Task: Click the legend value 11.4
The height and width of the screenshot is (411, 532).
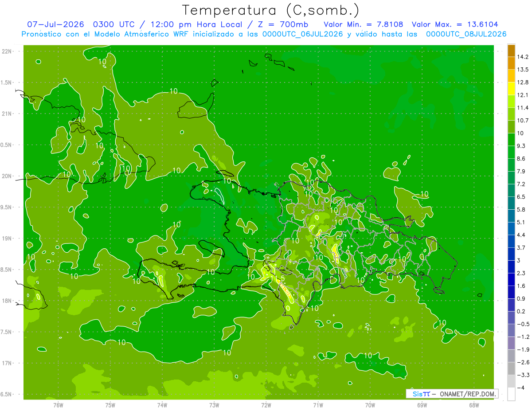Action: [x=523, y=108]
